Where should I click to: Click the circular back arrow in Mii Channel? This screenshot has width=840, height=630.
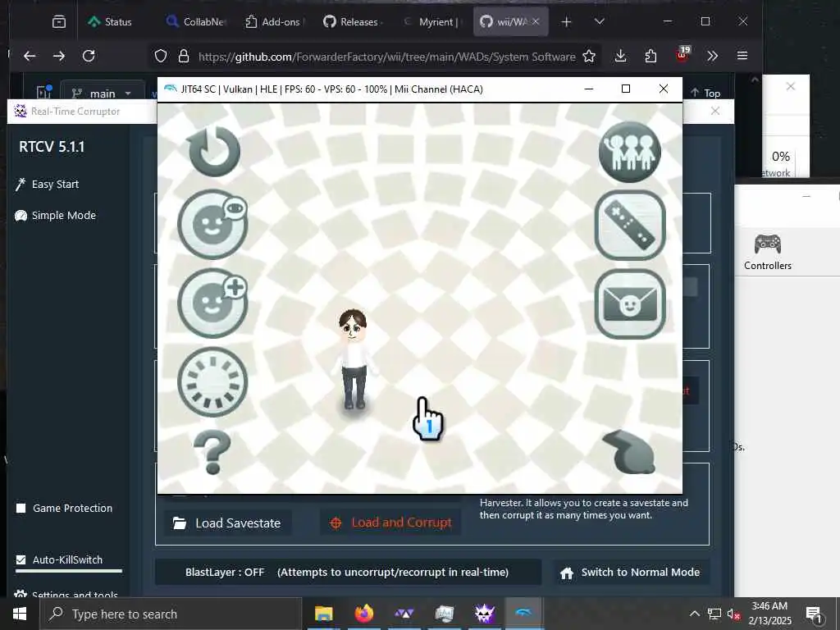[x=214, y=152]
